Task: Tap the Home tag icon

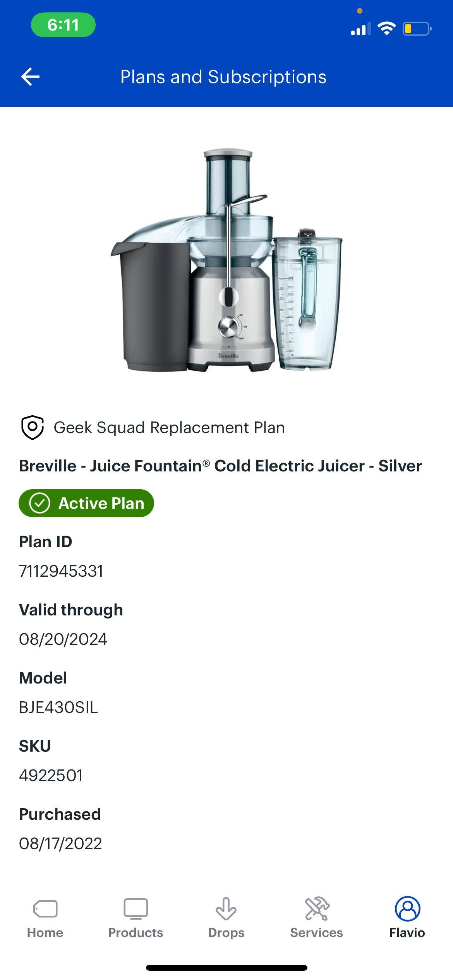Action: click(45, 908)
